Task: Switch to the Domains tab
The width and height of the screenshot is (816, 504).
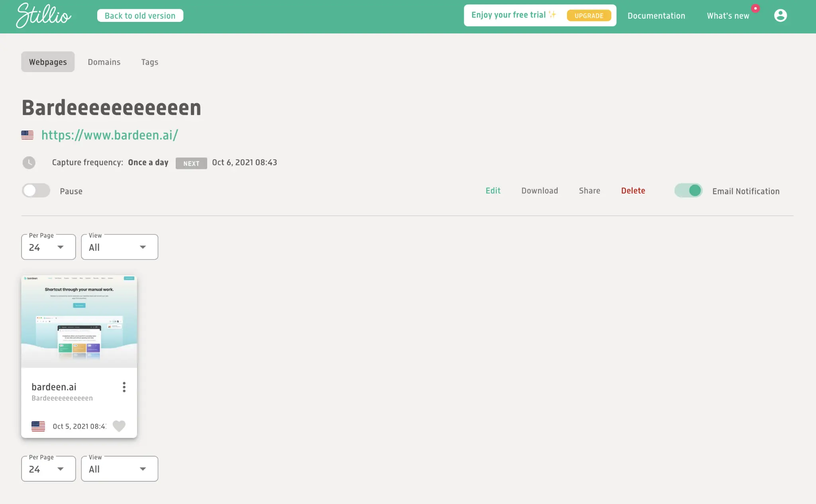Action: point(104,62)
